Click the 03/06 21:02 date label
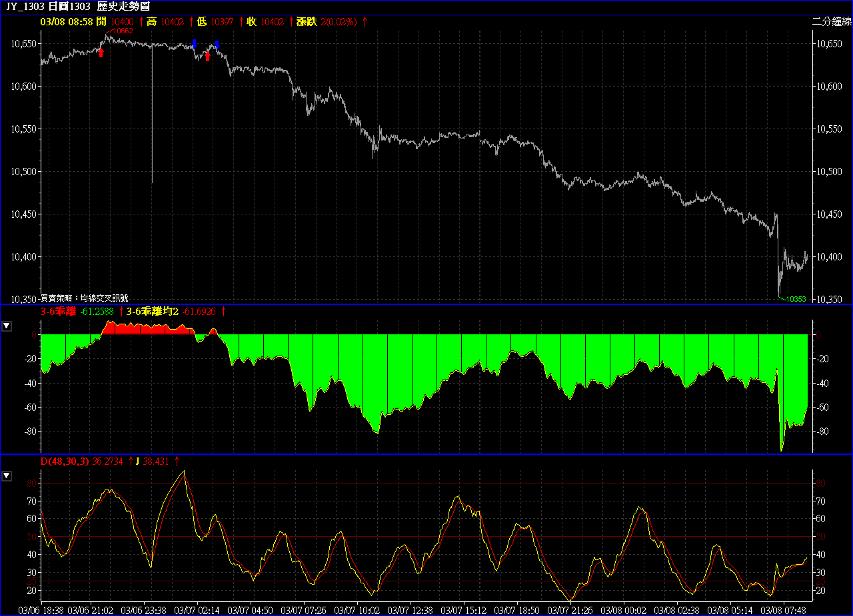The width and height of the screenshot is (853, 616). coord(91,610)
